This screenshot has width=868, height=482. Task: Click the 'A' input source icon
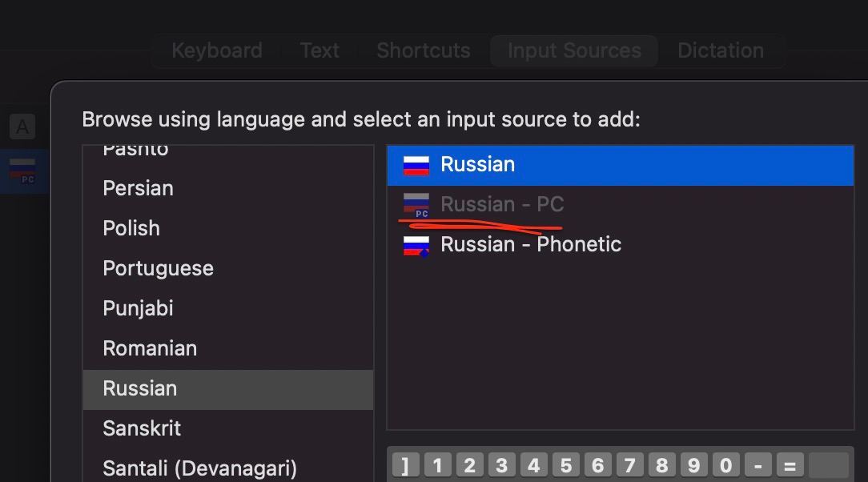[22, 127]
